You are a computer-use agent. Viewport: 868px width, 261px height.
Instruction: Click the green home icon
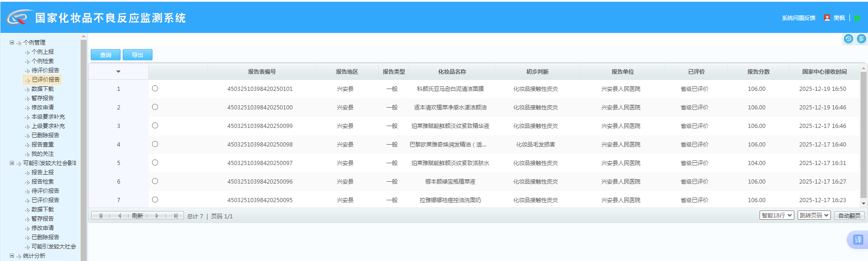click(857, 18)
